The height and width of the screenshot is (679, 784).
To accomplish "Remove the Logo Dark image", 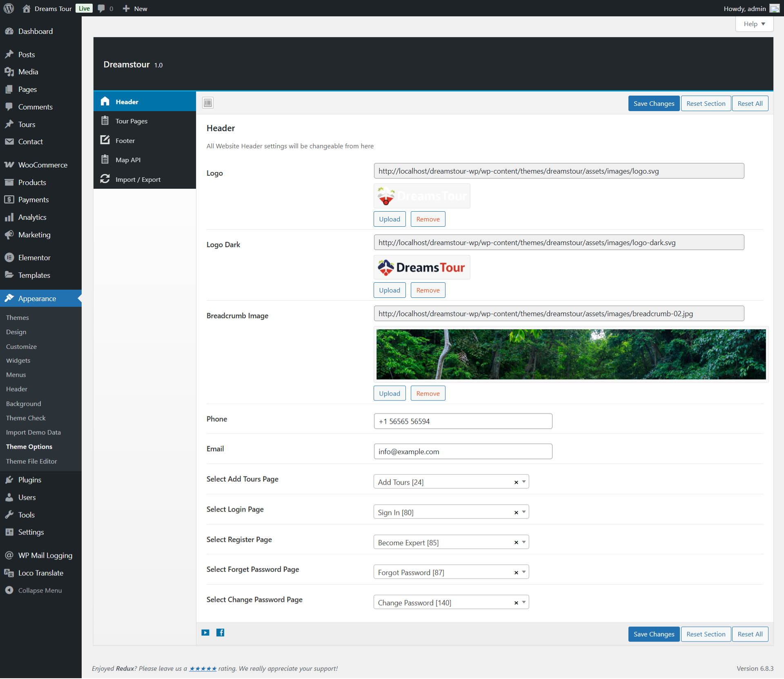I will click(x=428, y=290).
